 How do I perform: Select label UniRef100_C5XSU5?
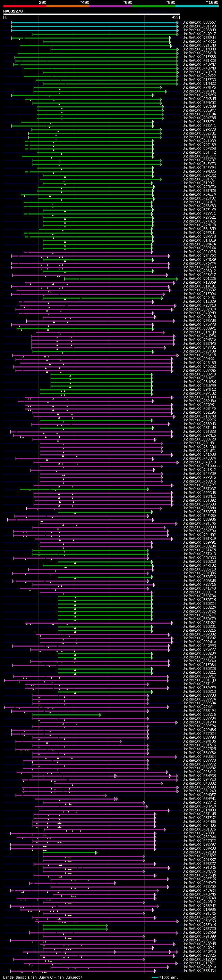[199, 99]
